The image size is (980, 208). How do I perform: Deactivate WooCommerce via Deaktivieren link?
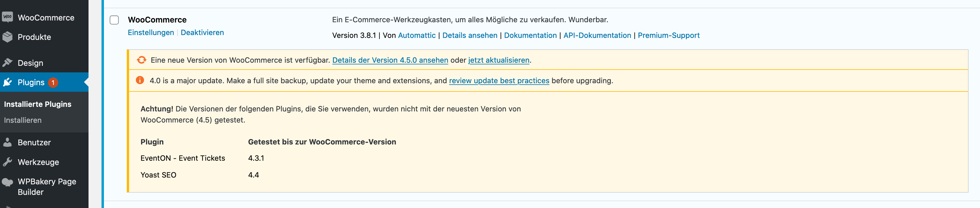[x=202, y=33]
